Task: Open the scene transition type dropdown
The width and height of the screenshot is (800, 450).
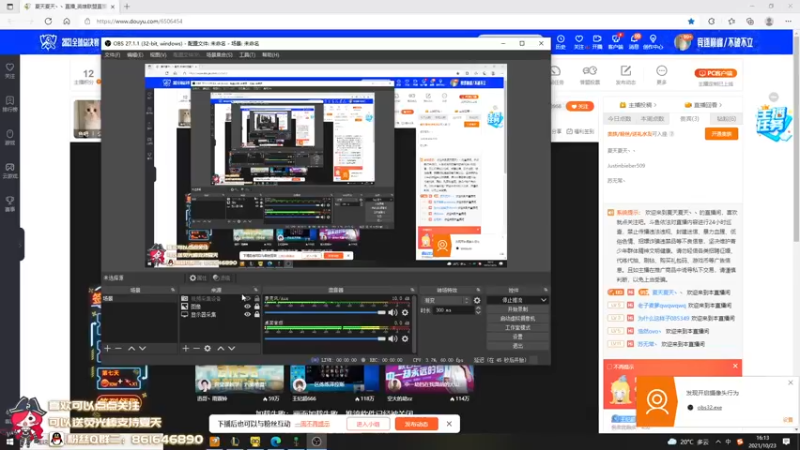Action: [445, 301]
